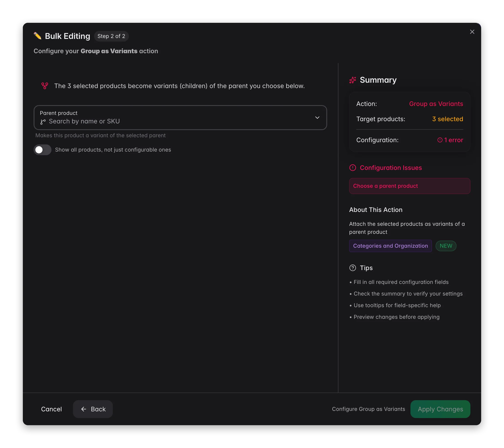Screen dimensions: 504x448
Task: Click Choose a parent product issue
Action: [x=410, y=186]
